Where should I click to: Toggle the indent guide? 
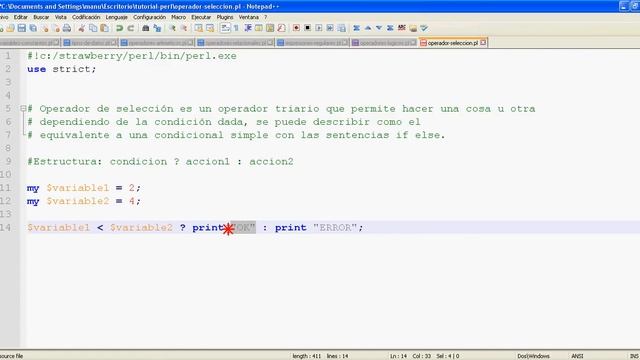click(248, 28)
